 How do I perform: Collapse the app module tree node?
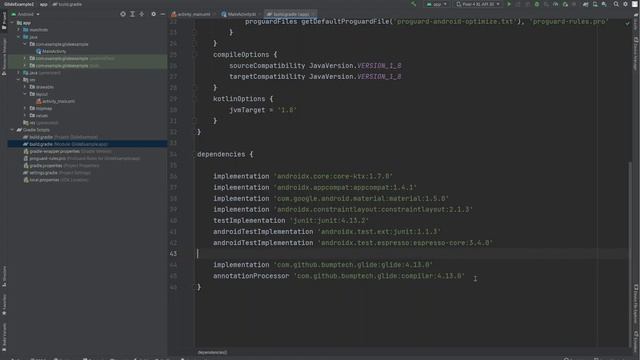coord(12,23)
